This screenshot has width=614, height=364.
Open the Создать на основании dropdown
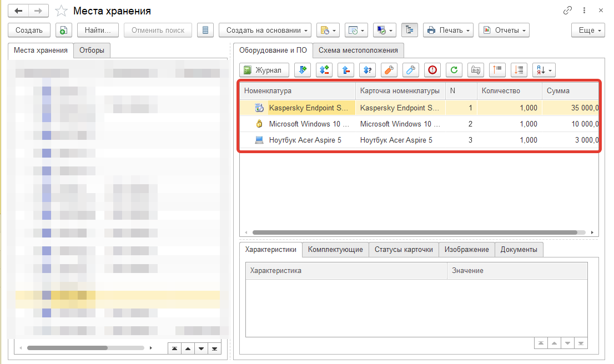coord(265,30)
